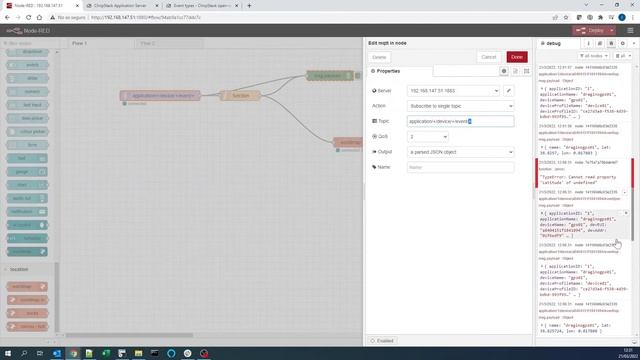Viewport: 640px width, 360px height.
Task: Click the Delete button in edit dialog
Action: (x=379, y=57)
